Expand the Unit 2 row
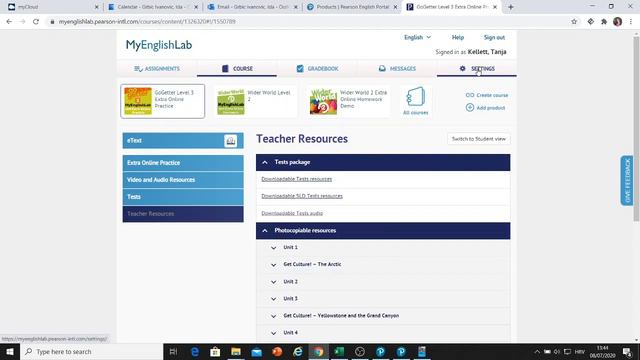 pyautogui.click(x=273, y=282)
